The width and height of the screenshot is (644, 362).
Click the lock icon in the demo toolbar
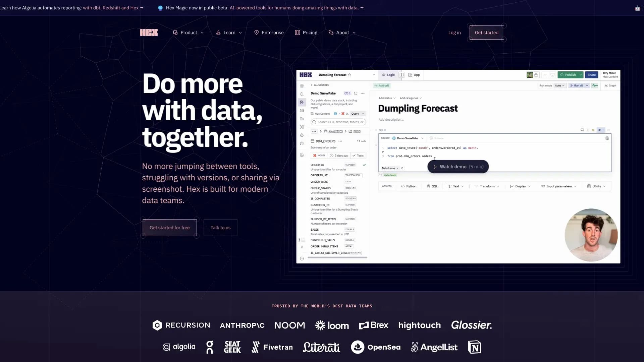click(x=536, y=75)
